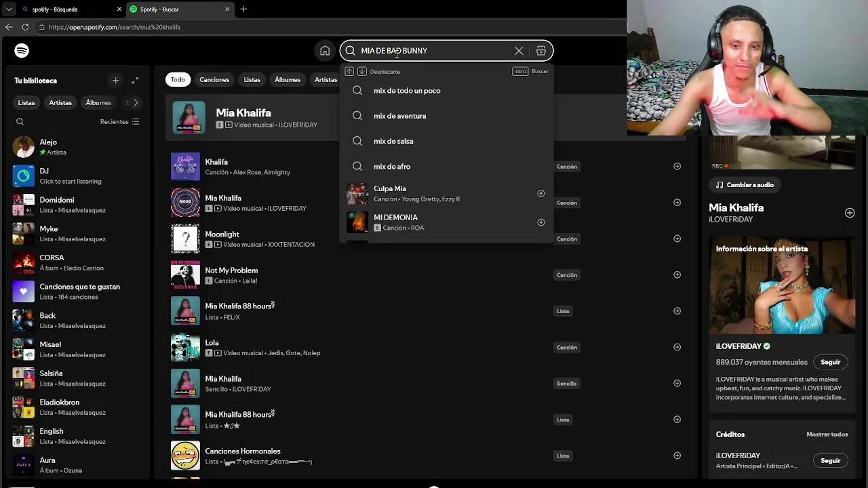Open Misael playlist in library
Image resolution: width=868 pixels, height=488 pixels.
coord(77,349)
